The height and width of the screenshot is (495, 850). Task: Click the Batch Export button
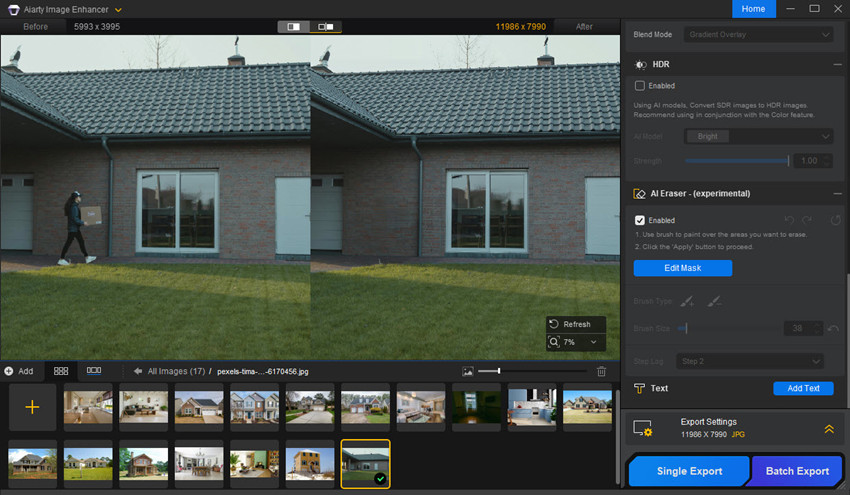(x=797, y=471)
